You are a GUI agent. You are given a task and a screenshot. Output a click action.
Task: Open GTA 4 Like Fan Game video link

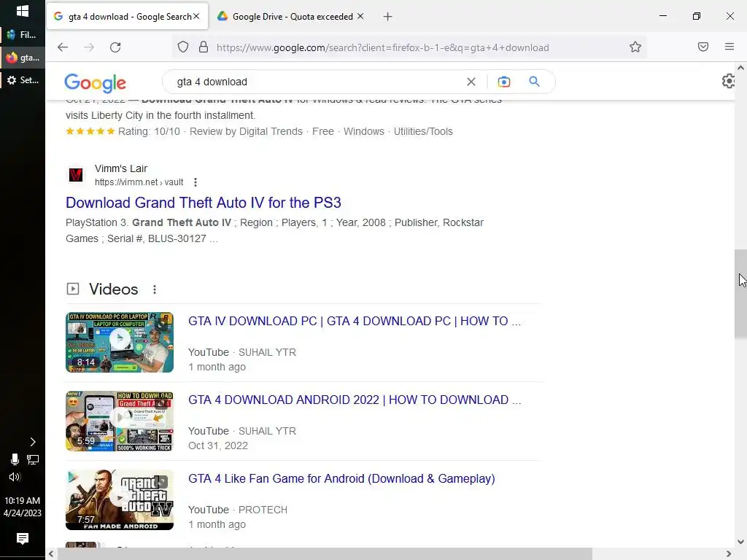341,478
